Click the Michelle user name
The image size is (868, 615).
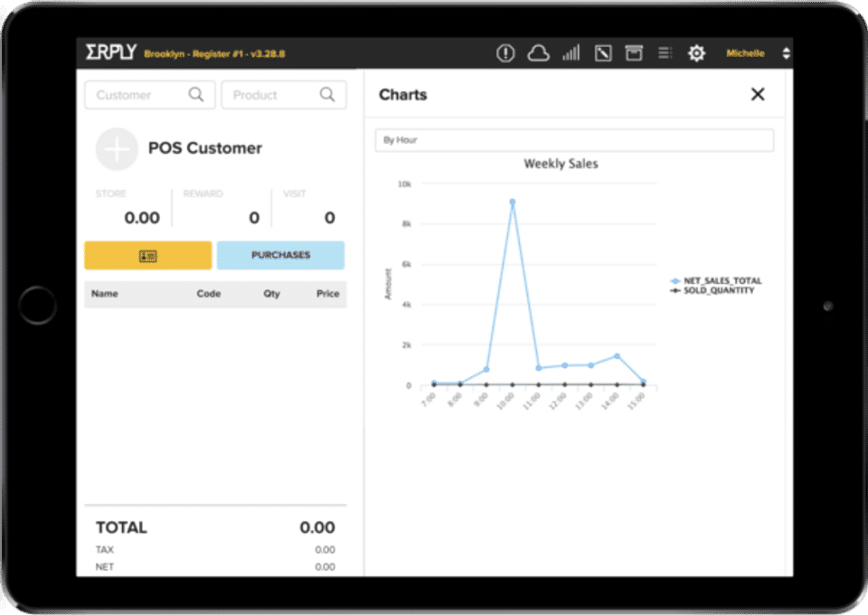745,53
